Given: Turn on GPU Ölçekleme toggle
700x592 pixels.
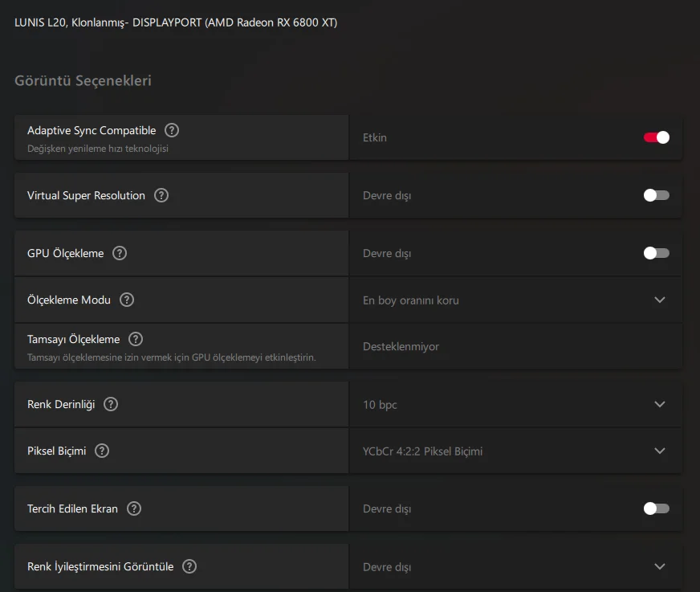Looking at the screenshot, I should 656,253.
